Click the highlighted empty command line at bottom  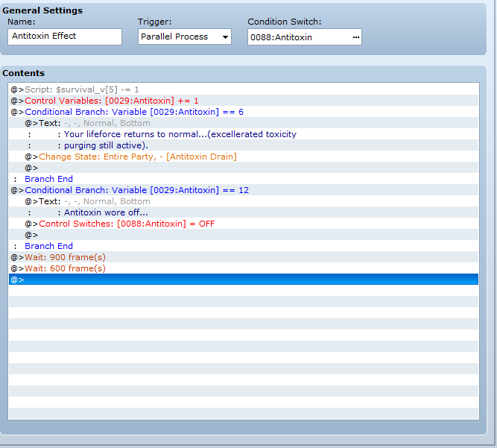coord(243,280)
